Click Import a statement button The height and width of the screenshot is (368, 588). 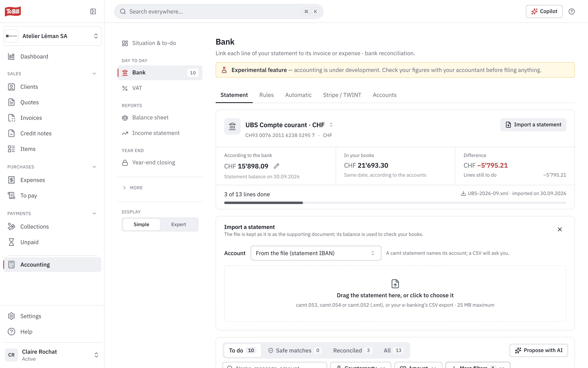click(533, 125)
